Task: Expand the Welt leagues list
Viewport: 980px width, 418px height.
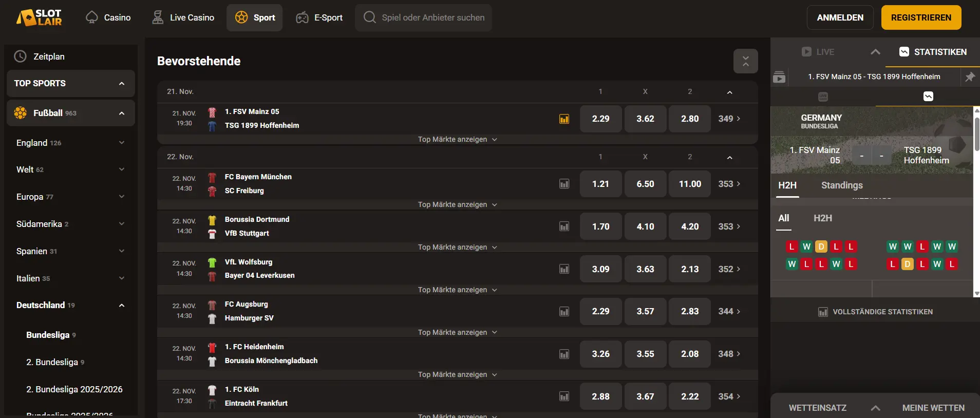Action: point(122,169)
